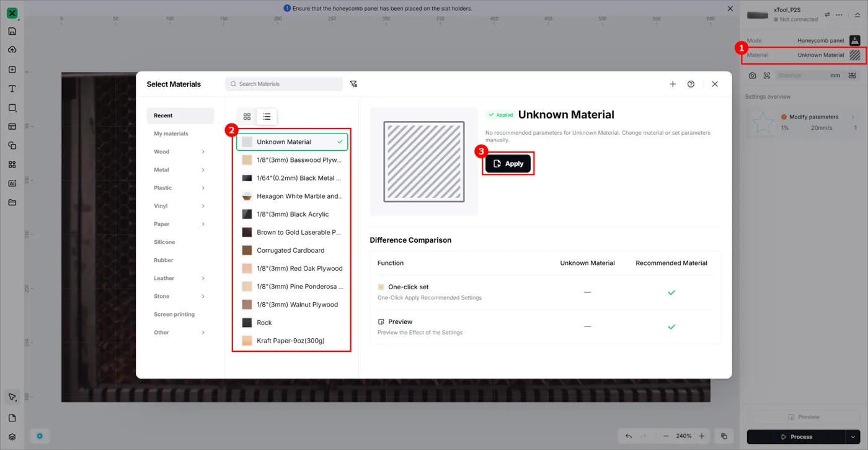
Task: Switch materials to list view
Action: click(x=267, y=117)
